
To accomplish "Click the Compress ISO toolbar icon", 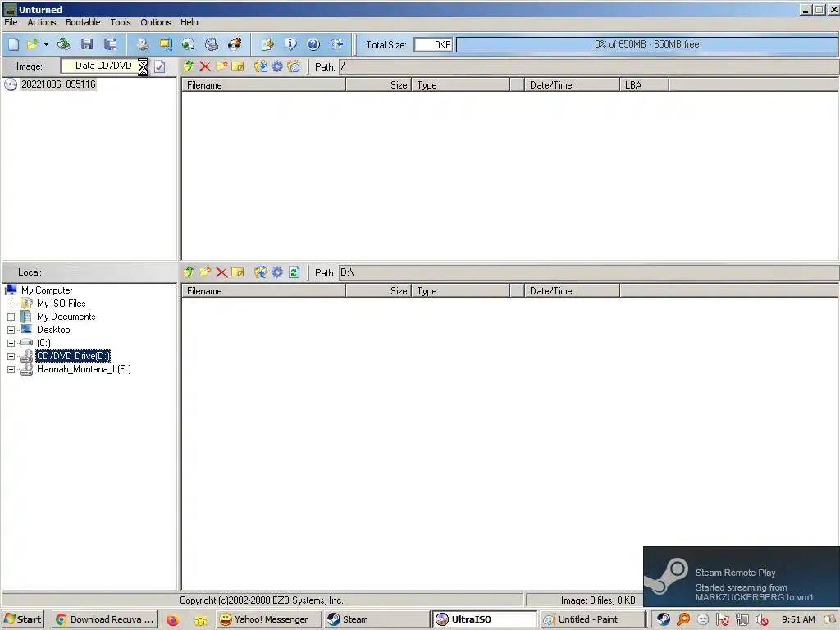I will [166, 44].
